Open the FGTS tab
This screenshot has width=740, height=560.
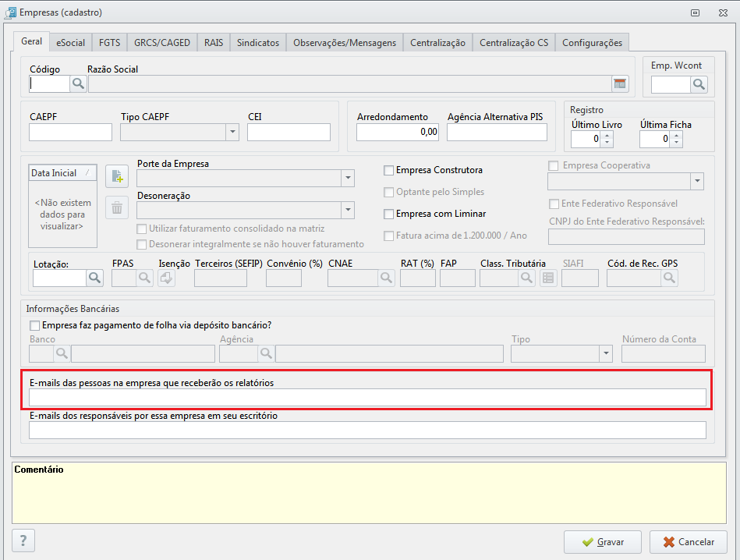109,42
